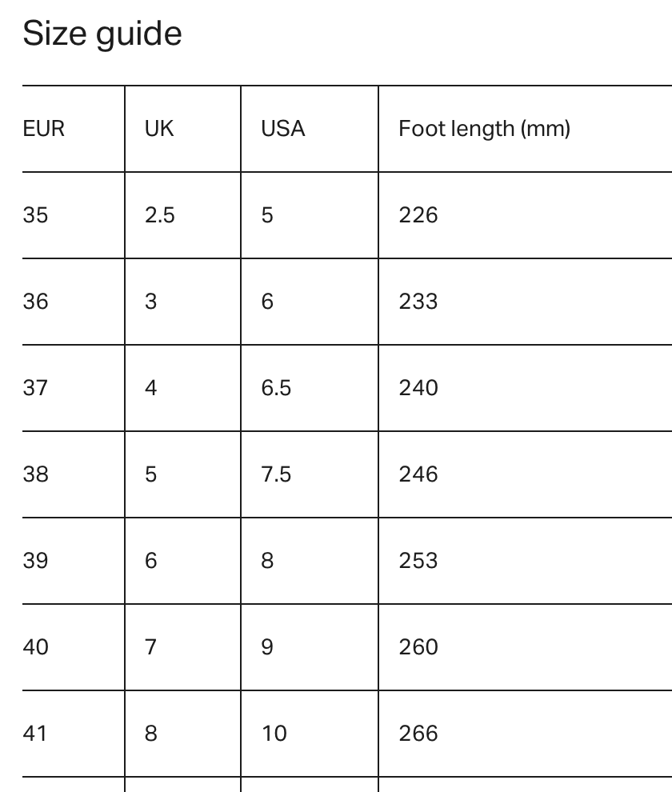Select EUR size 37 cell

pyautogui.click(x=35, y=388)
